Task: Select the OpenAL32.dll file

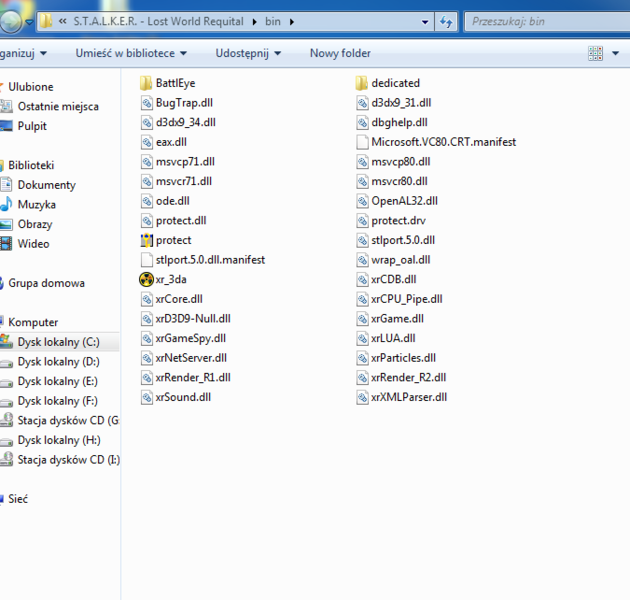Action: [403, 201]
